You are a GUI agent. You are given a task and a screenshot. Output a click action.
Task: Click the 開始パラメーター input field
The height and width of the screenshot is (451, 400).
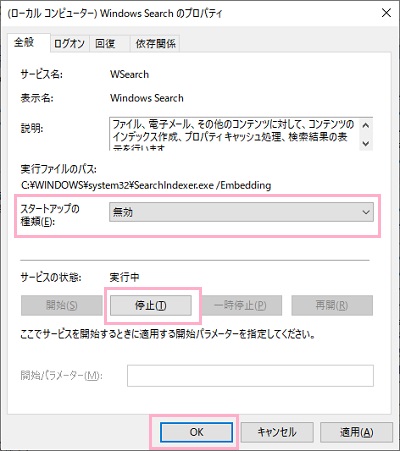pos(250,376)
